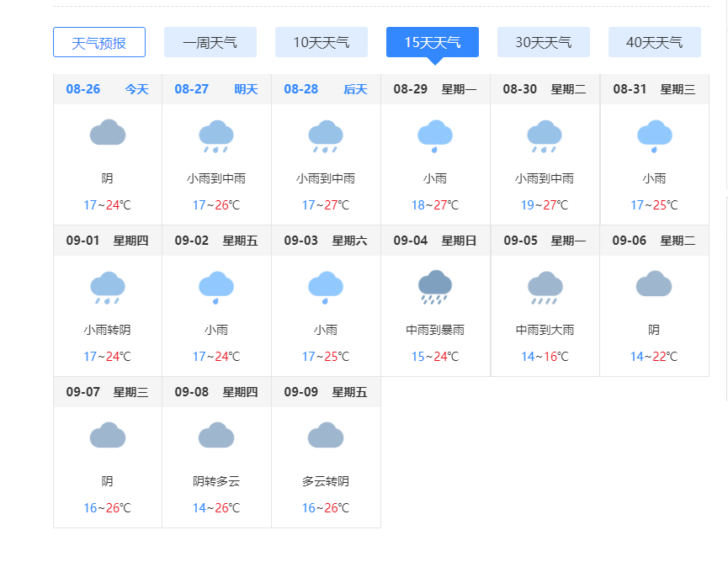The height and width of the screenshot is (562, 728).
Task: Click the 09-08 date header
Action: [192, 392]
